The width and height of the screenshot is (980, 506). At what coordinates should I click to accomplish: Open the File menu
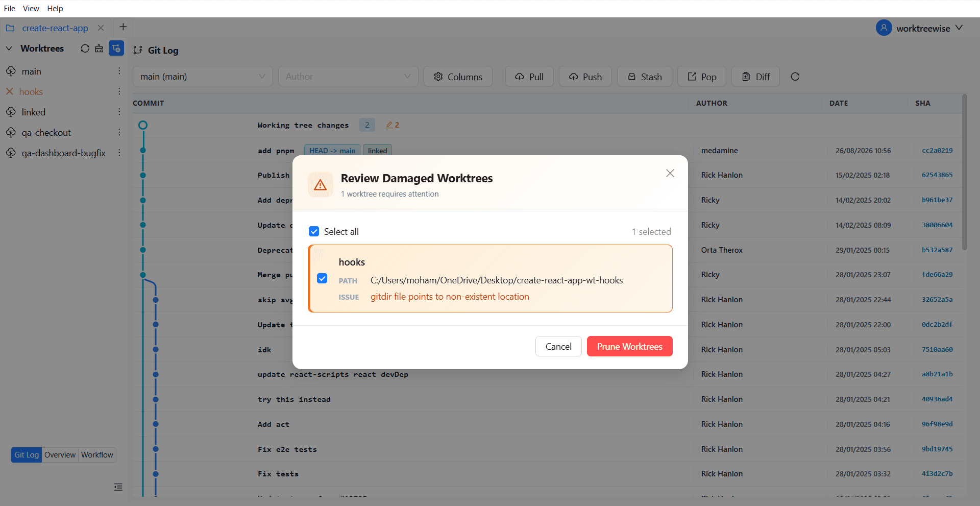pos(10,9)
